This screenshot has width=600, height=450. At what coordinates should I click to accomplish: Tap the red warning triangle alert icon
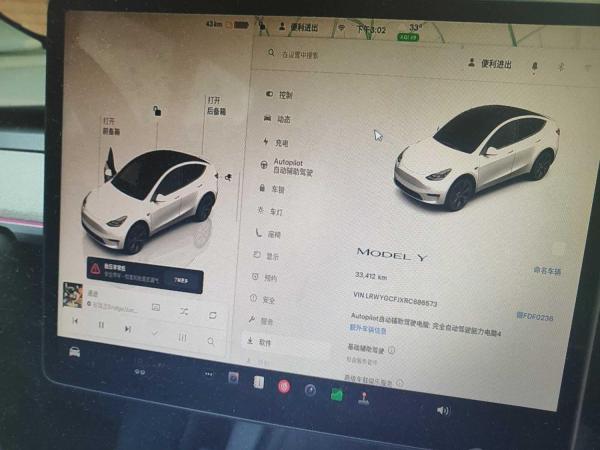point(95,269)
